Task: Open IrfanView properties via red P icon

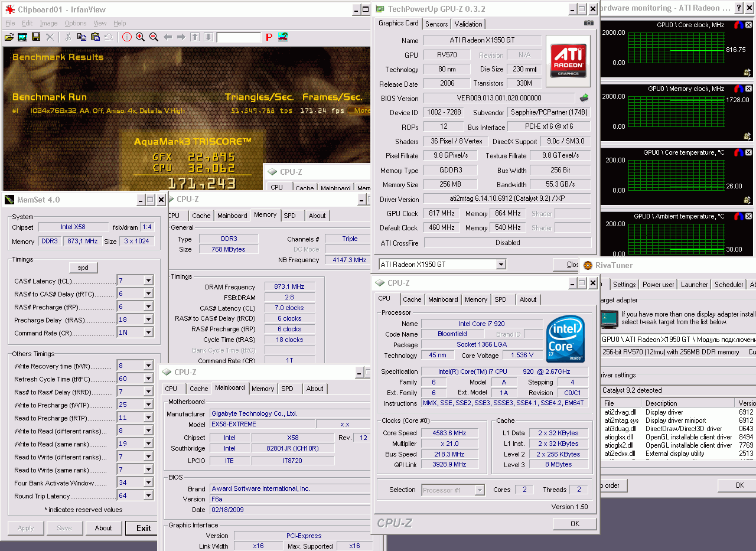Action: point(269,37)
